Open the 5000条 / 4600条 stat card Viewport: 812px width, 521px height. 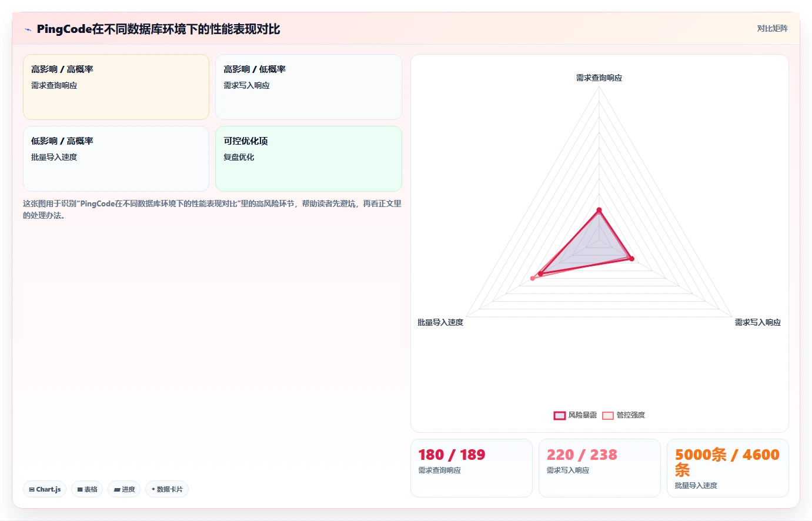point(728,468)
